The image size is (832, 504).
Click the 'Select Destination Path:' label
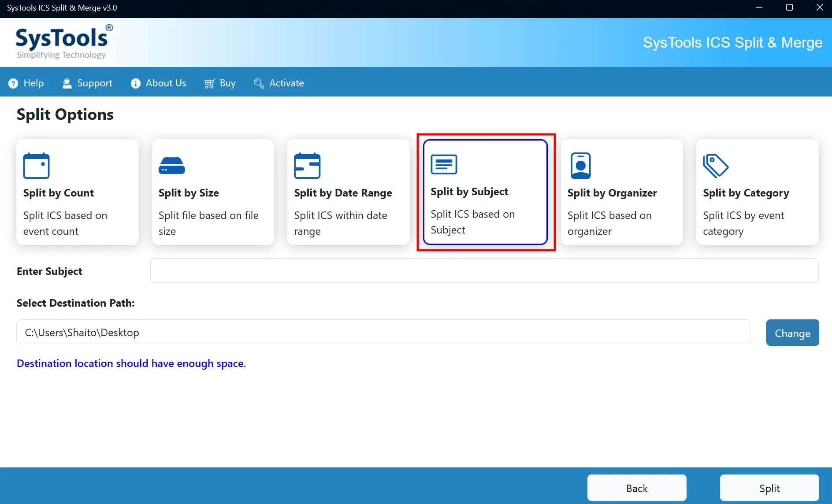click(x=75, y=303)
